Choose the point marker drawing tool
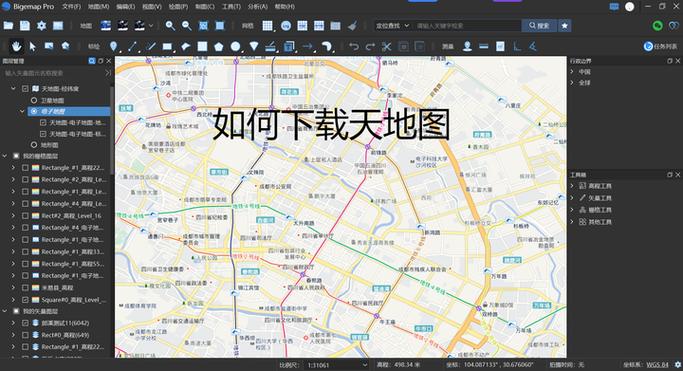 point(114,46)
